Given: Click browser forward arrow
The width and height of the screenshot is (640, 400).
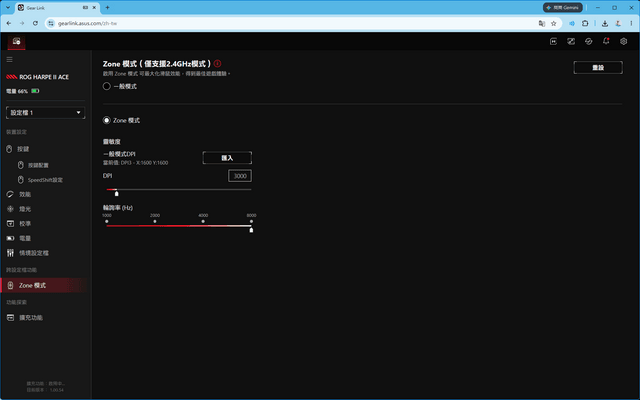Looking at the screenshot, I should click(x=22, y=23).
